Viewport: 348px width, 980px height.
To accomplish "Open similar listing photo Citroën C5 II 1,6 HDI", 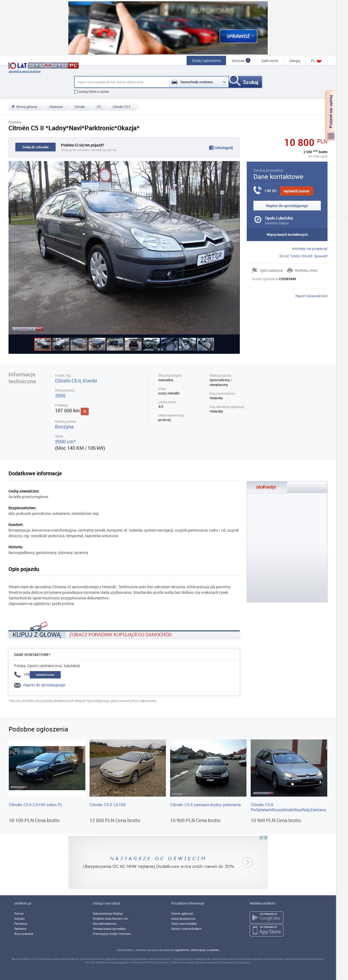I will (x=128, y=768).
